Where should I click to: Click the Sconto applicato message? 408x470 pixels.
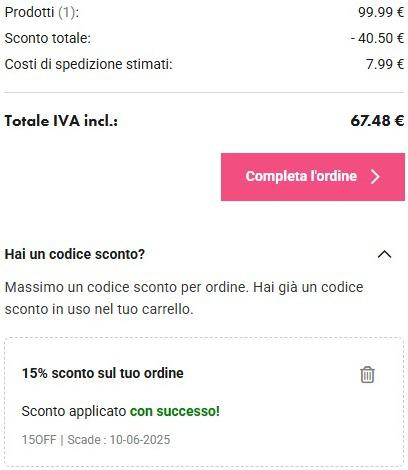pos(121,411)
